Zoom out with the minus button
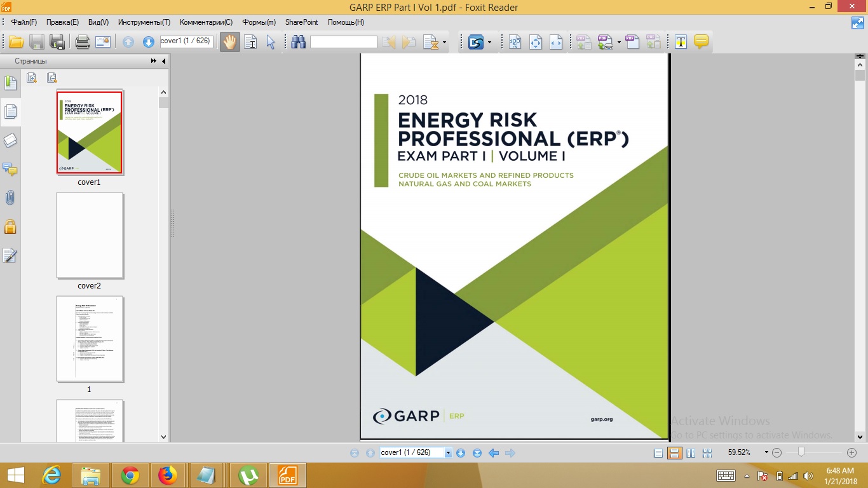 (x=776, y=452)
